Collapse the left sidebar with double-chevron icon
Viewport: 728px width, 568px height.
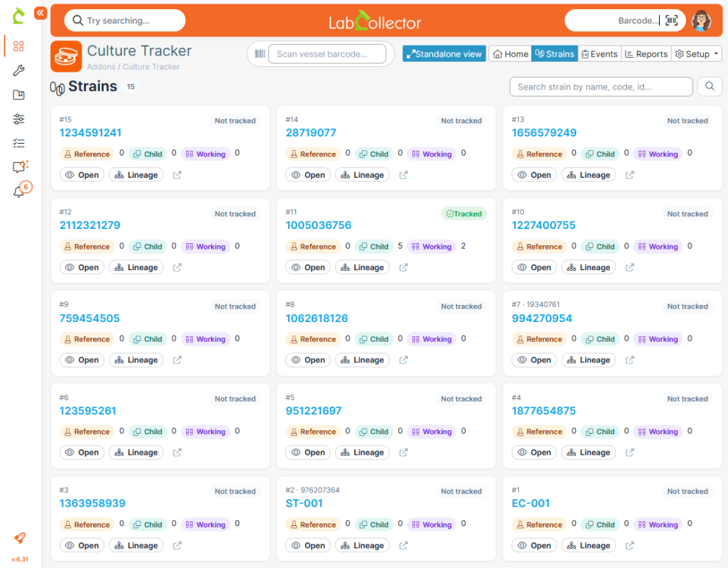(41, 13)
